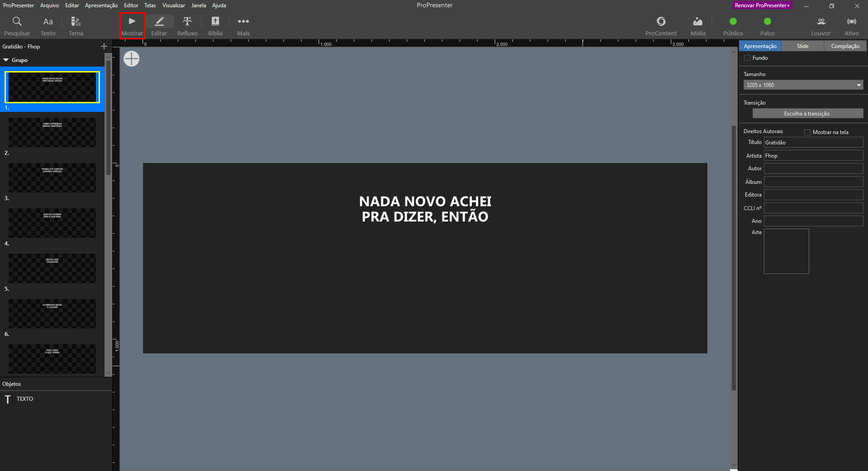Image resolution: width=868 pixels, height=471 pixels.
Task: Enable the Fundo checkbox
Action: 747,58
